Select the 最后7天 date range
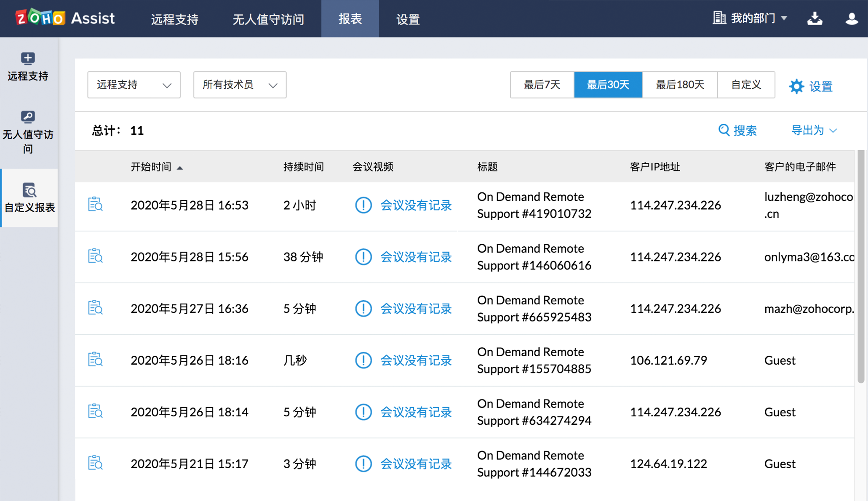Viewport: 868px width, 501px height. 542,85
